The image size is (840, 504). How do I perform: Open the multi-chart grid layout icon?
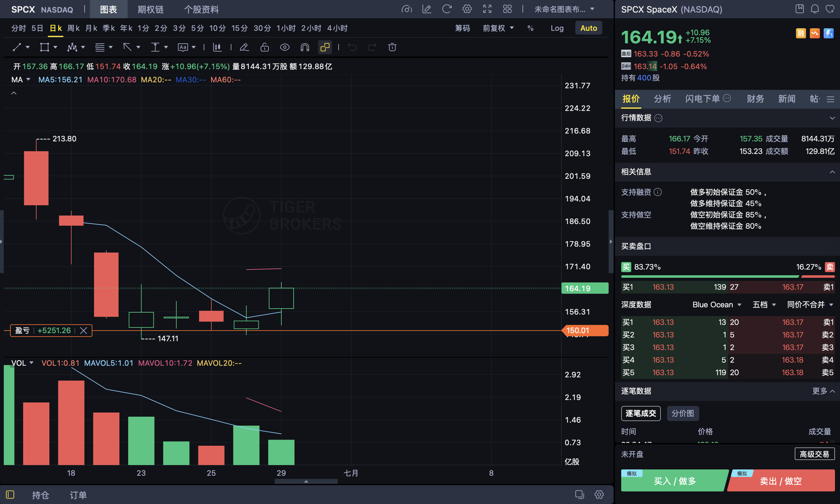coord(507,9)
